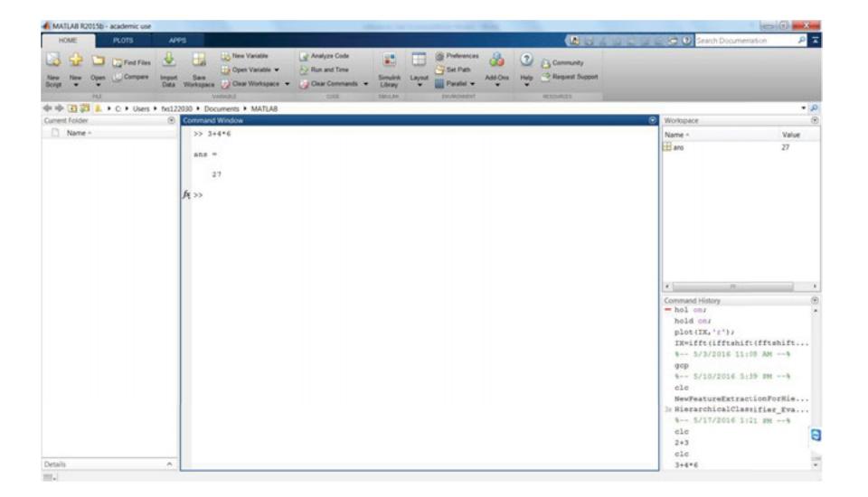This screenshot has width=868, height=497.
Task: Expand the Clear Workspace dropdown arrow
Action: (287, 84)
